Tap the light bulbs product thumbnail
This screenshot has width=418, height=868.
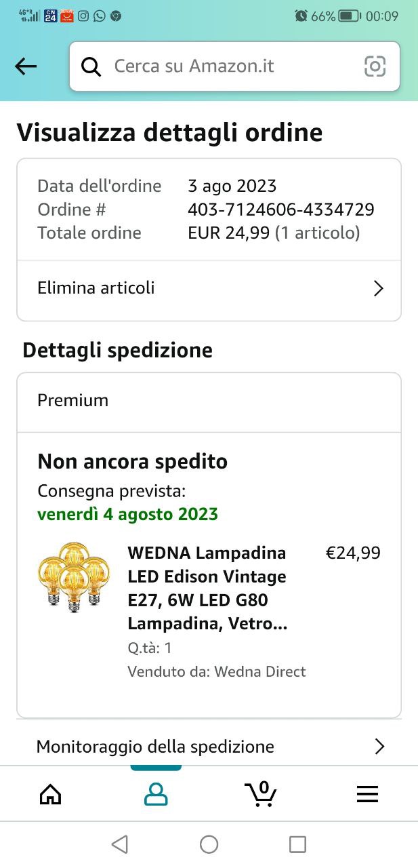(74, 576)
